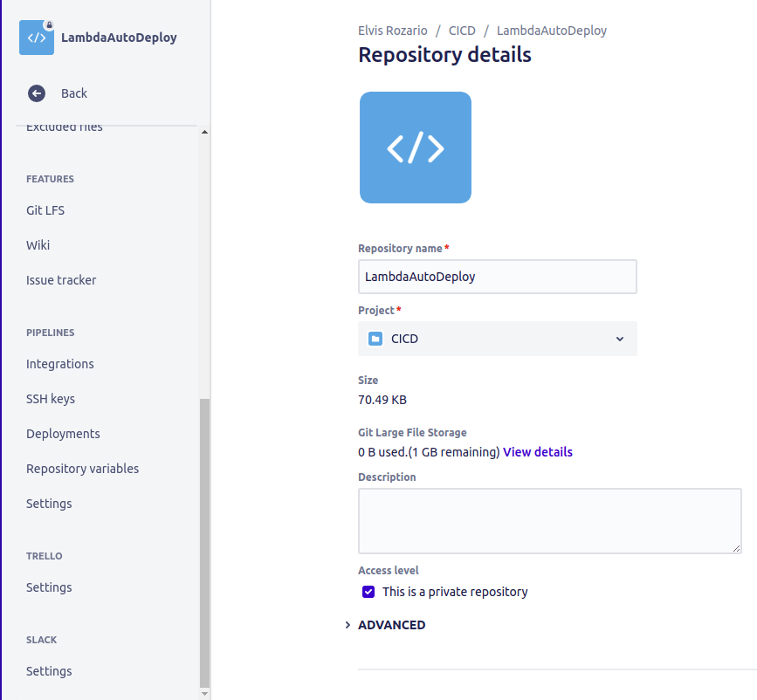Open Repository variables
Screen dimensions: 757x700
82,469
